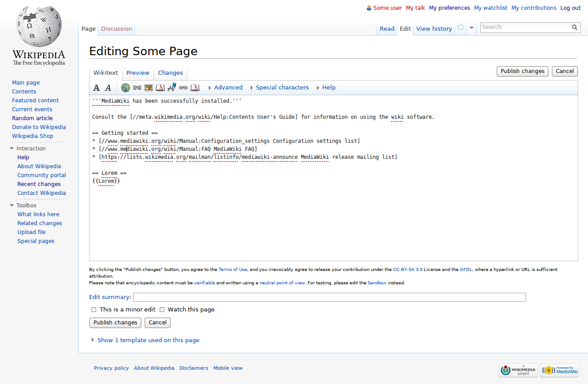
Task: Open Upload file in Toolbox
Action: (32, 232)
